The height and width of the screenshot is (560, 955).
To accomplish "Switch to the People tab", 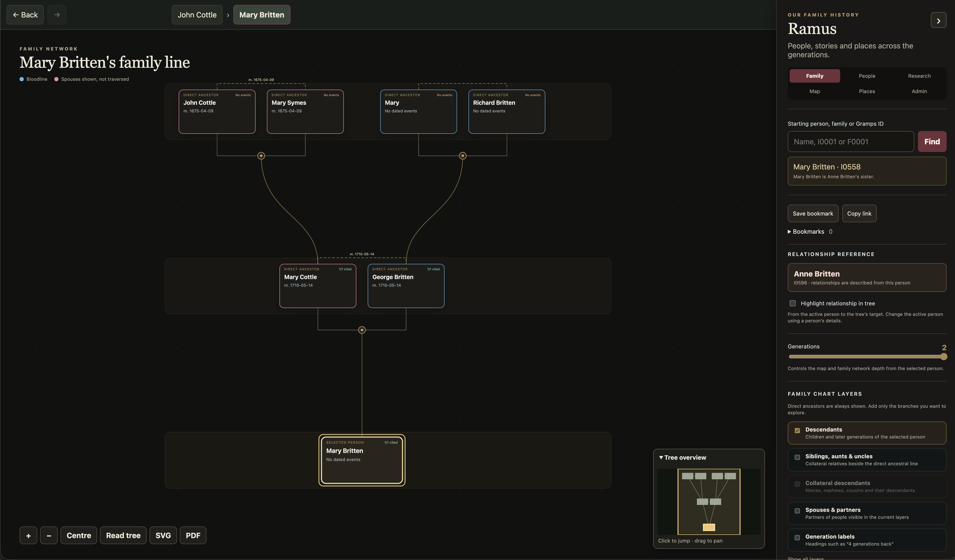I will coord(867,76).
